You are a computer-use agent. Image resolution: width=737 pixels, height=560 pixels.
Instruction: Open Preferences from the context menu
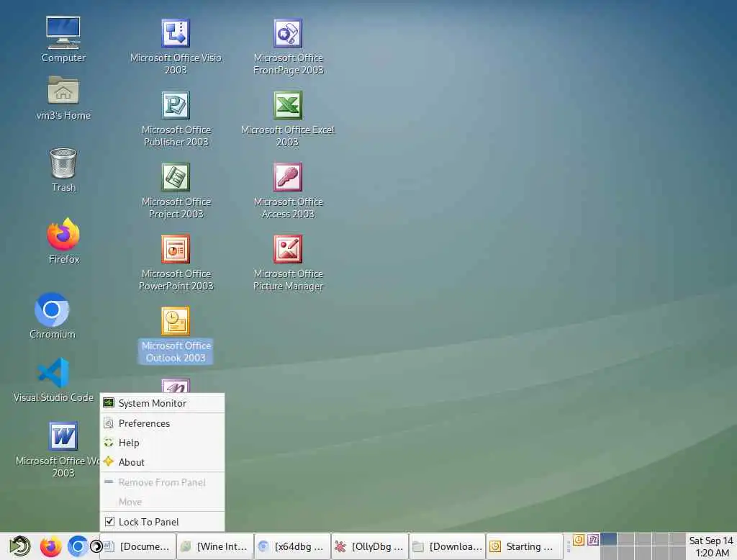point(162,423)
